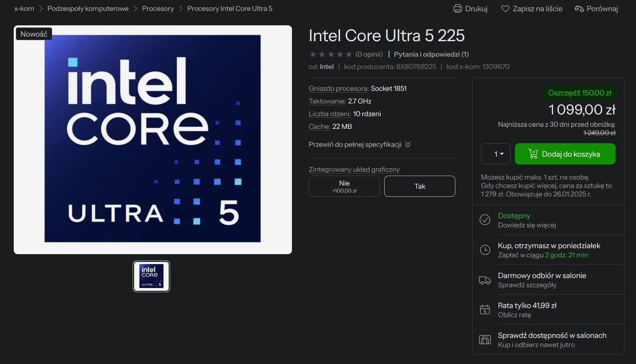Viewport: 636px width, 364px height.
Task: Click the clock icon beside delivery info
Action: (x=485, y=250)
